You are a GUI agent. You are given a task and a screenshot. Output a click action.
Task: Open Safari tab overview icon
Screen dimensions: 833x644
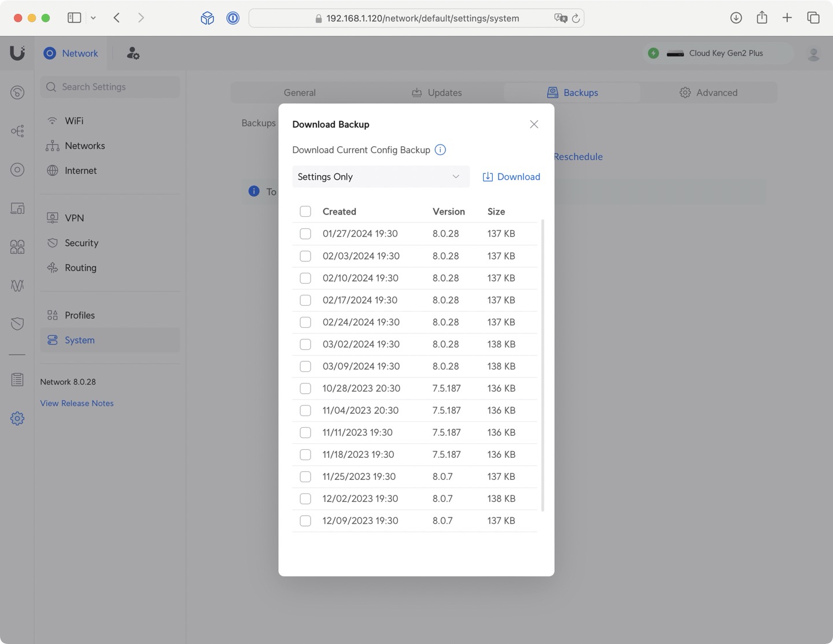pyautogui.click(x=813, y=18)
